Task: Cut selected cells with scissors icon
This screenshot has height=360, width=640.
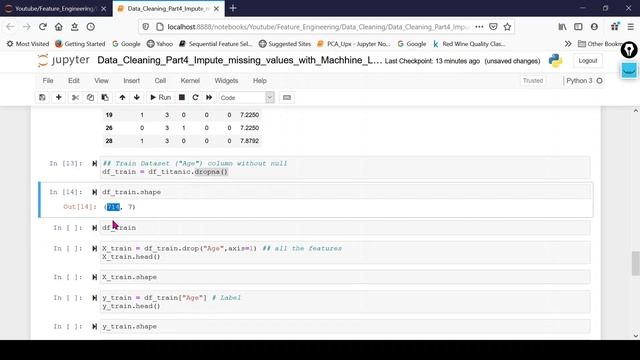Action: (75, 98)
